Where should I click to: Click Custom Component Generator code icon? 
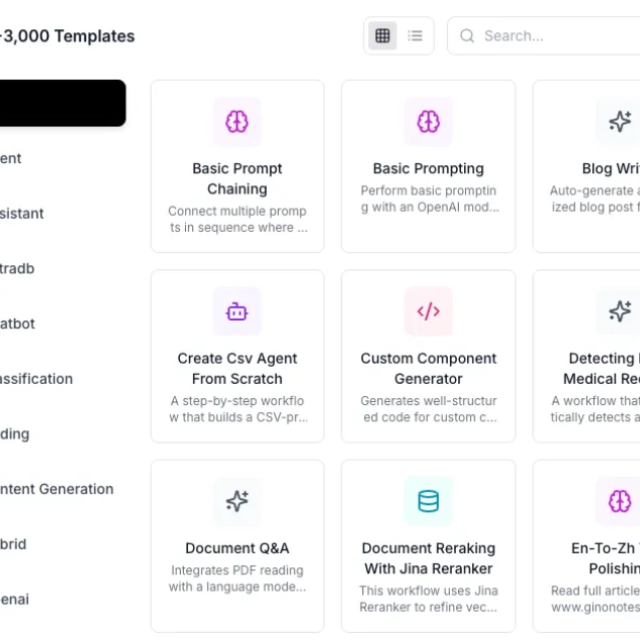(428, 312)
